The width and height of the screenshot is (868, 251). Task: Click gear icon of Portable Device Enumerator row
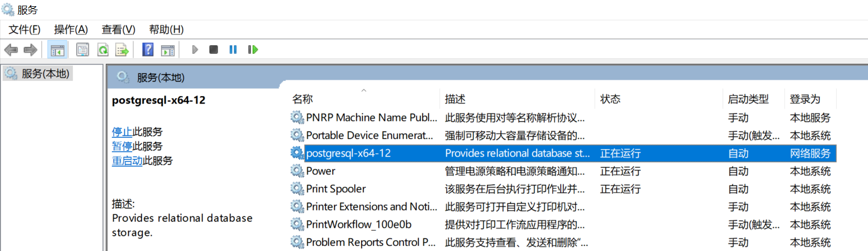point(297,135)
